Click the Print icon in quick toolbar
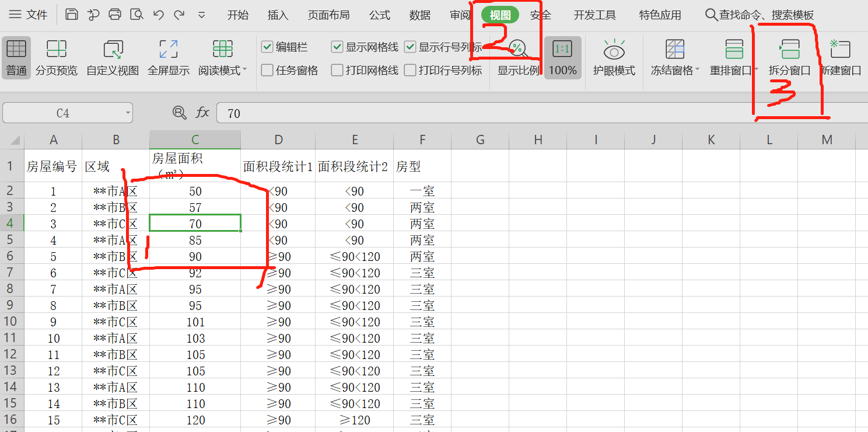 (115, 15)
